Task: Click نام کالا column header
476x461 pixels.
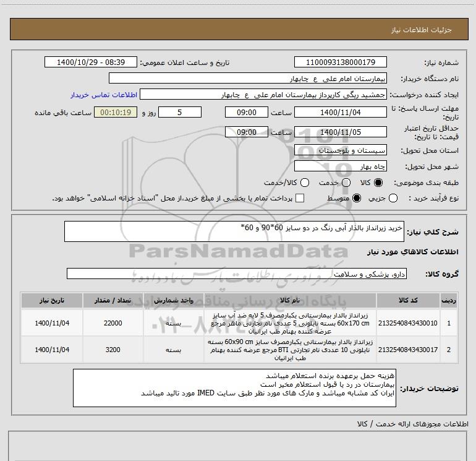Action: click(x=290, y=301)
